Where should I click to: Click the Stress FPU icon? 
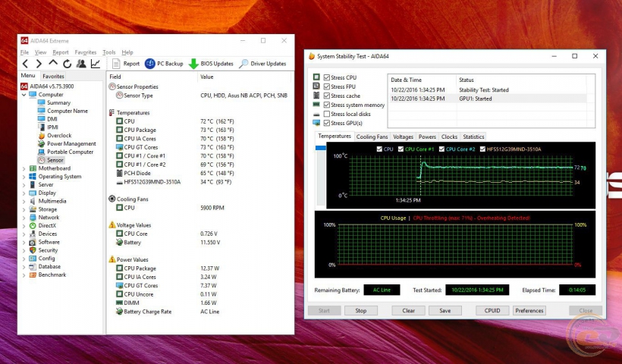316,86
